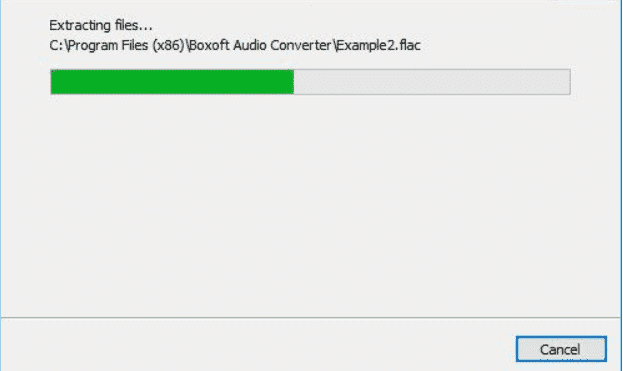
Task: Click the word "Audio" in the path
Action: click(x=250, y=45)
